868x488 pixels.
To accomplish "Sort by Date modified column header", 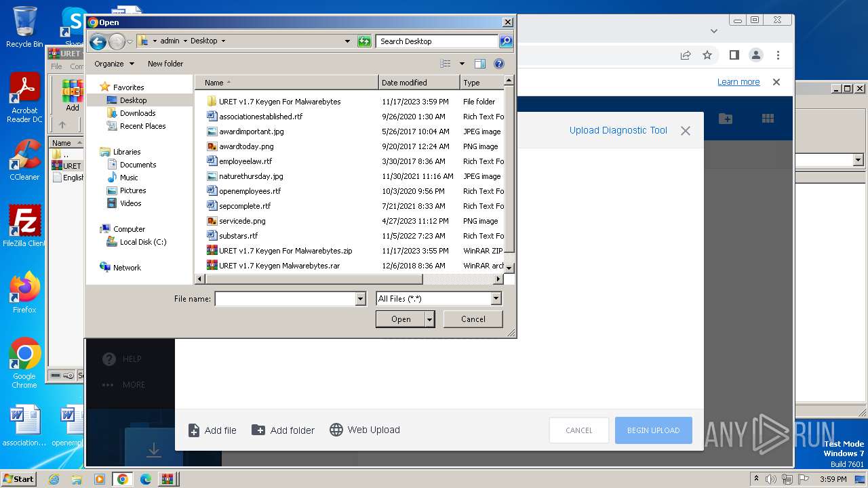I will 419,83.
